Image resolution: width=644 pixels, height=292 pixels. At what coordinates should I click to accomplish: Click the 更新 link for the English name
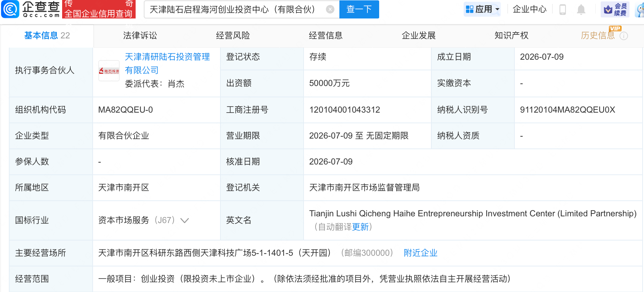tap(360, 227)
